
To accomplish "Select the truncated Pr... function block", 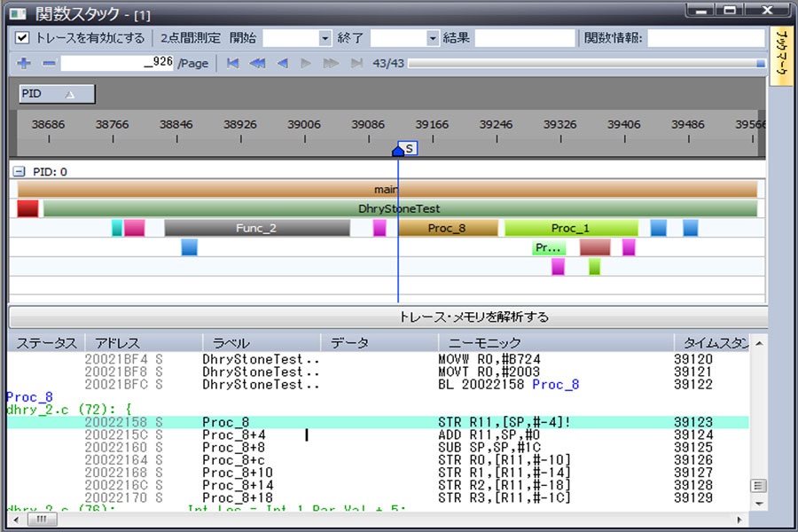I will coord(549,247).
